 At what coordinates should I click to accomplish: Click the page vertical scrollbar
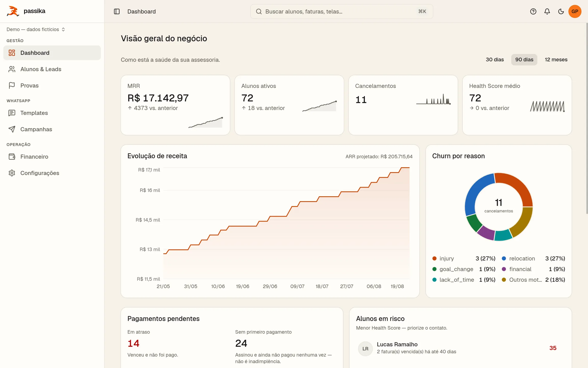click(587, 118)
